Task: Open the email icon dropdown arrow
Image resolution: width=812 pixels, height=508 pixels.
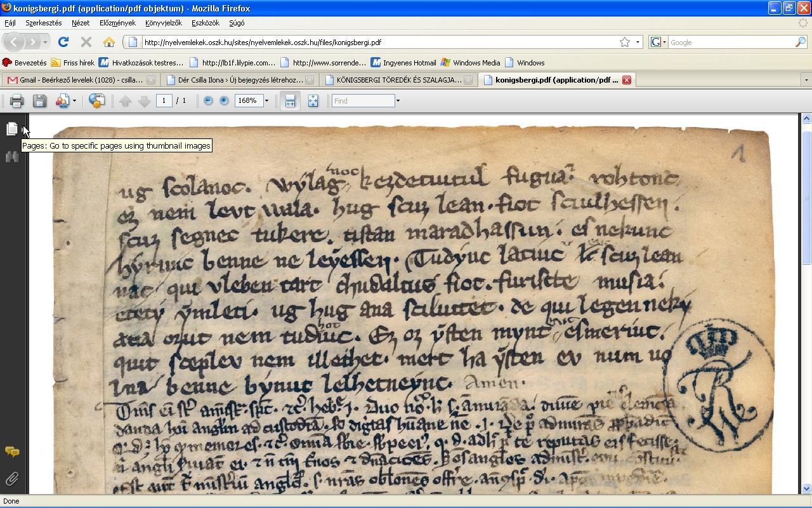Action: pos(74,101)
